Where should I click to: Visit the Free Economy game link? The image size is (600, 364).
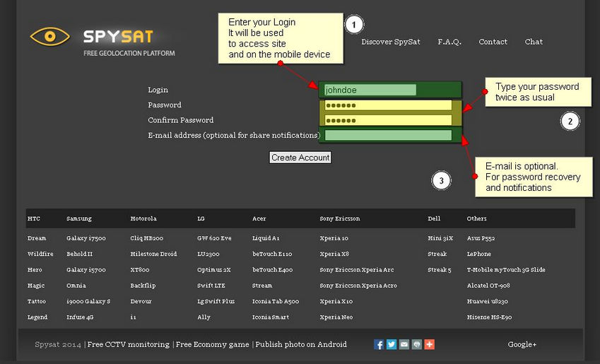tap(213, 345)
